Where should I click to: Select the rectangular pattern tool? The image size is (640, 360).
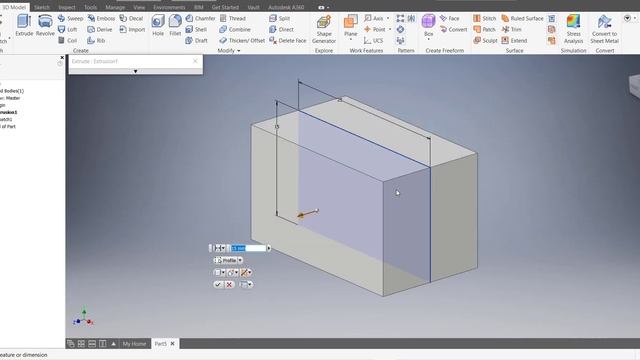click(400, 18)
